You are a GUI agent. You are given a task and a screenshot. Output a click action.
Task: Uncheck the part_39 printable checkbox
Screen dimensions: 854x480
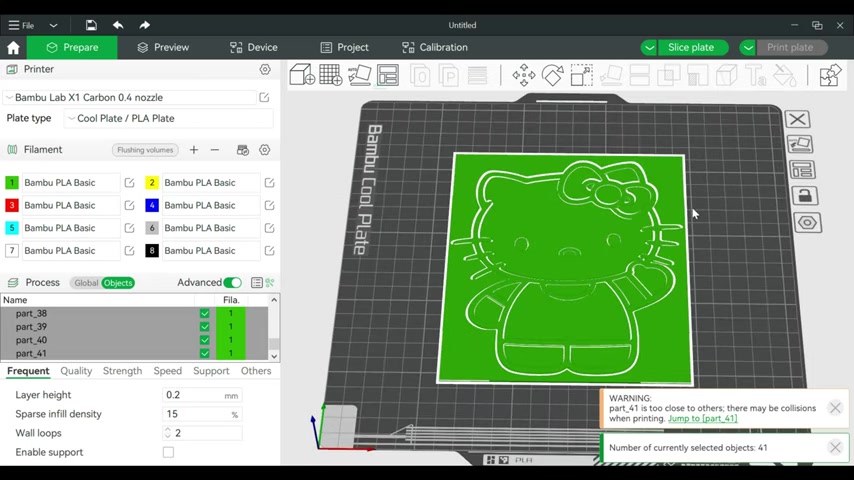[205, 326]
